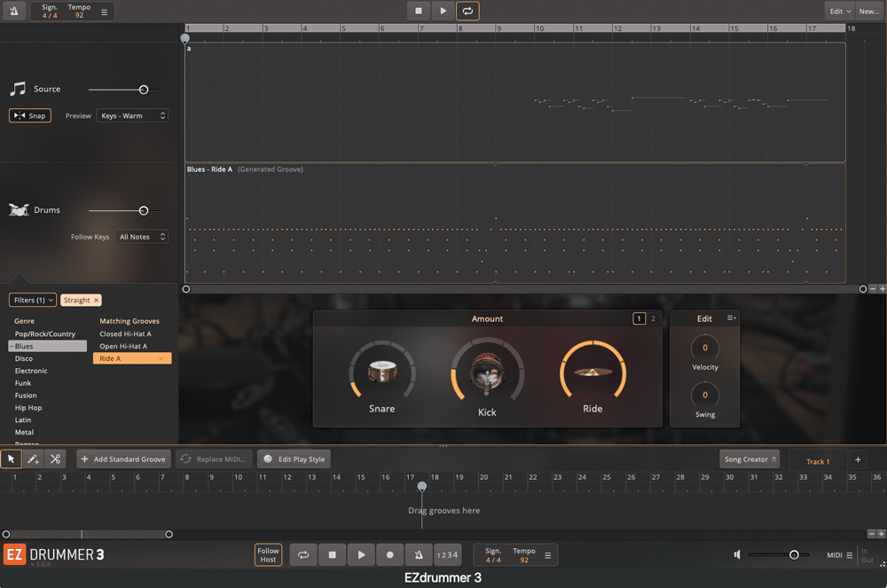
Task: Open the Edit dropdown at top right
Action: tap(839, 12)
